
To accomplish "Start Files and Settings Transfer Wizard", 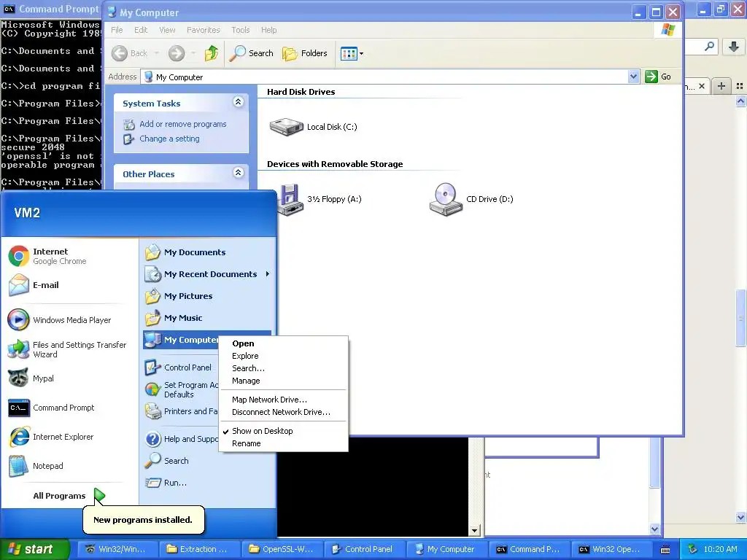I will [x=66, y=349].
